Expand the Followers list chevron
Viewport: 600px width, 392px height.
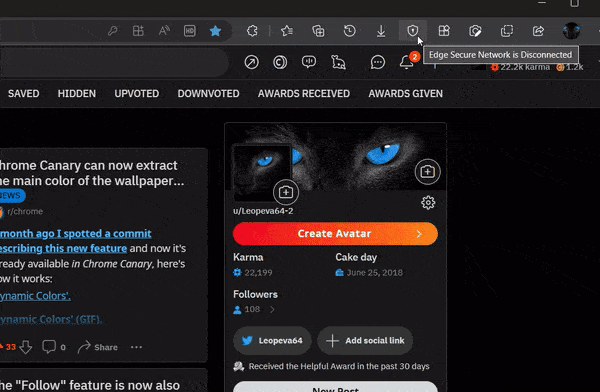(x=272, y=309)
